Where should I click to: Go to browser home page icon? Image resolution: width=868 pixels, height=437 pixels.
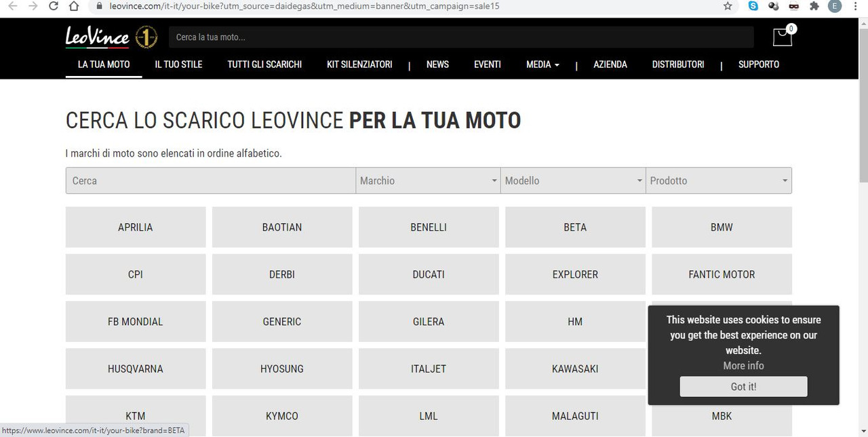[75, 6]
